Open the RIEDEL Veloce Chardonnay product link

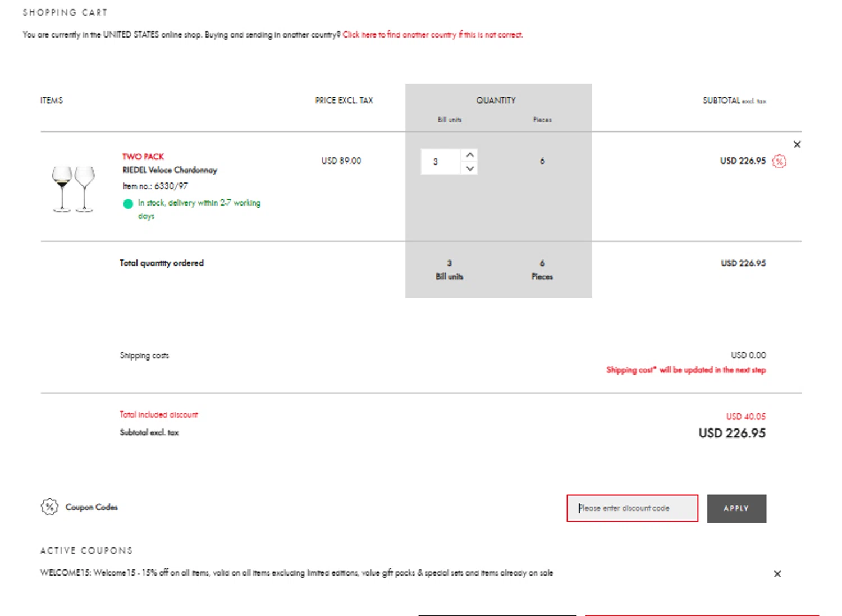pos(170,170)
